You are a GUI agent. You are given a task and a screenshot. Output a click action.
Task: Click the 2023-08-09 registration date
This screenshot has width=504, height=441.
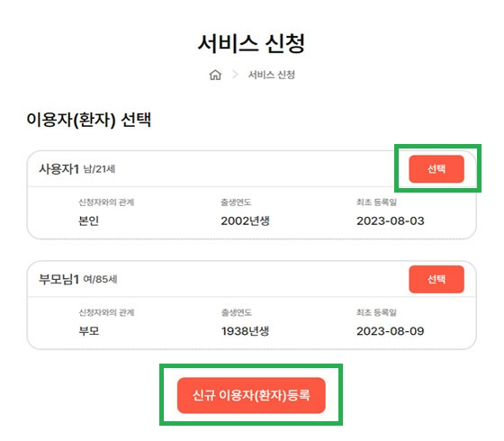point(391,331)
